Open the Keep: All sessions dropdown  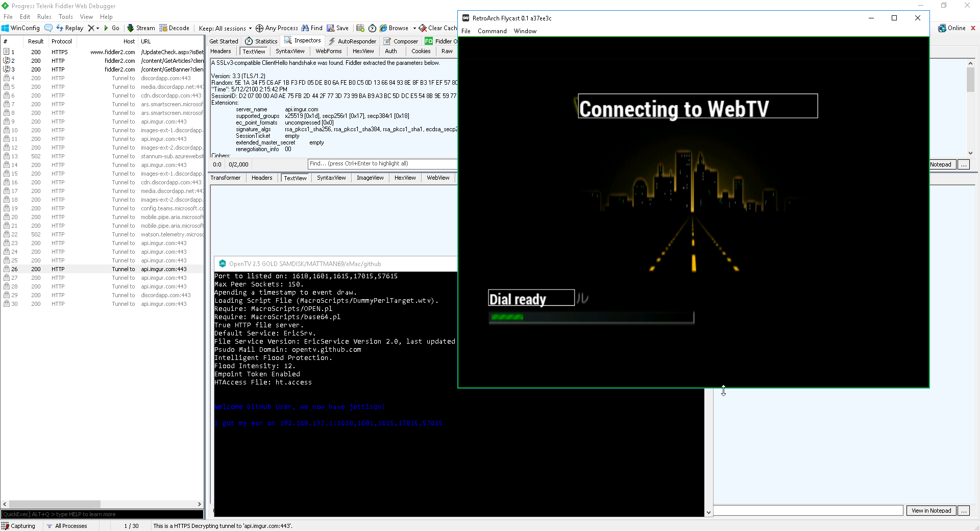pyautogui.click(x=225, y=28)
